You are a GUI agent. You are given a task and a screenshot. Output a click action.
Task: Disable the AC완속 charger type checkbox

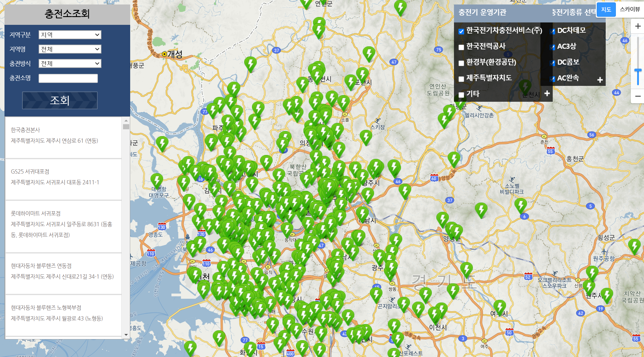pos(552,79)
